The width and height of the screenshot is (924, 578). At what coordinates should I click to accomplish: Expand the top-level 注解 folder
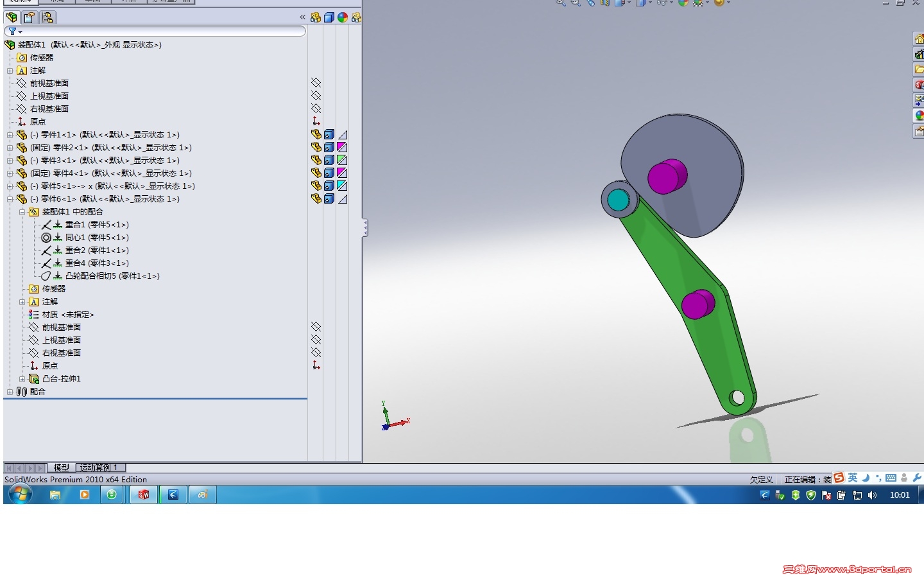click(10, 71)
